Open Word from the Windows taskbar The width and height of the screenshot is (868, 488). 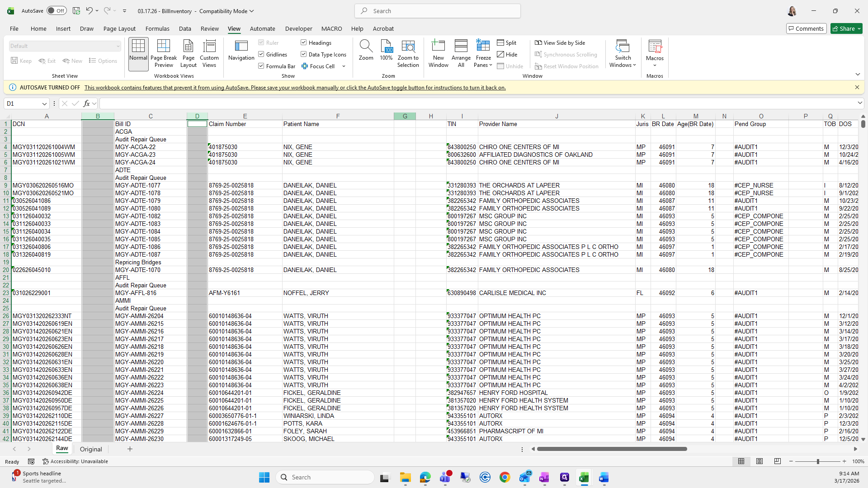604,478
